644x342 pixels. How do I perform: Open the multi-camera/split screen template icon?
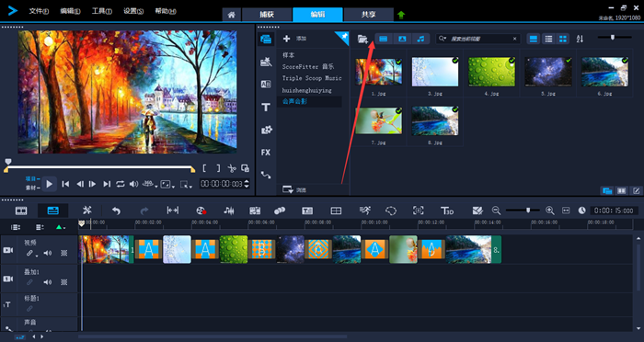[336, 211]
